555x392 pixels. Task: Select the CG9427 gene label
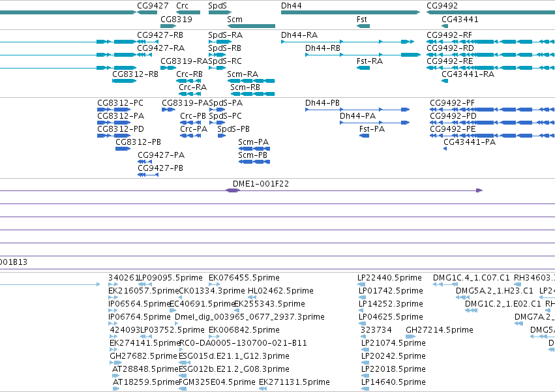(153, 6)
